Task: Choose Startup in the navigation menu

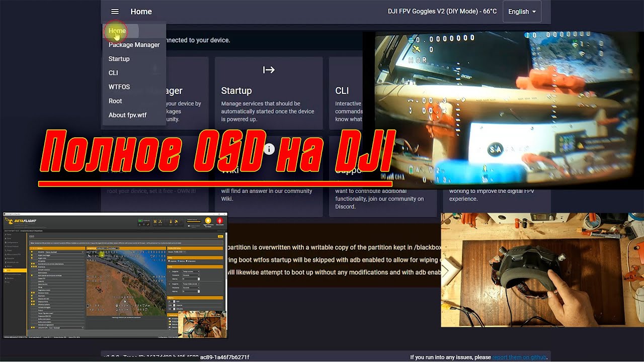Action: tap(119, 59)
